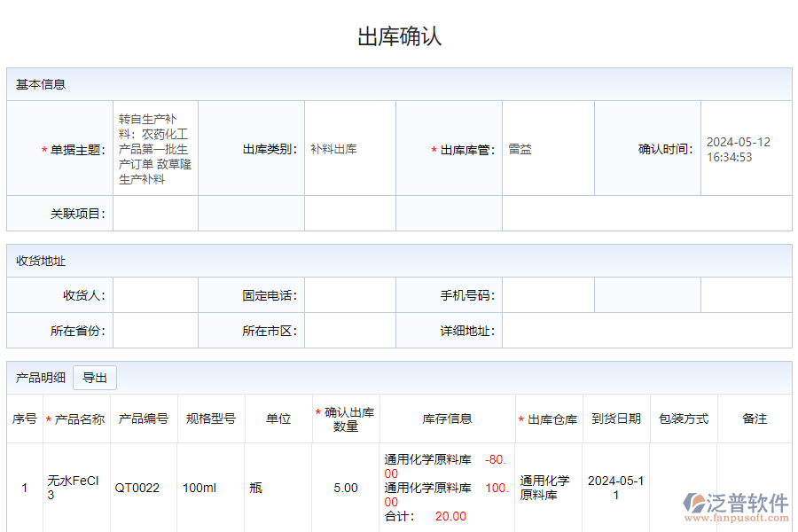
Task: Click the 产品明细 section title
Action: [33, 377]
